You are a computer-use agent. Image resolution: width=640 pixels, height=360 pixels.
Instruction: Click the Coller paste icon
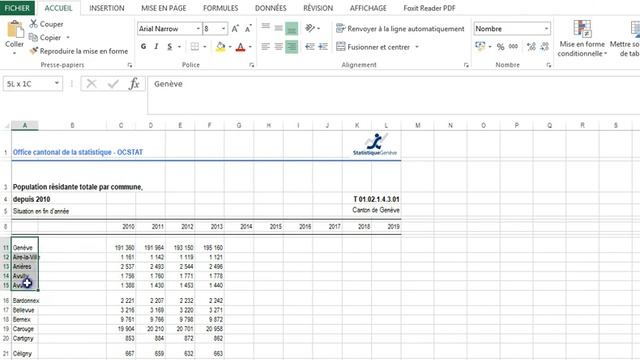[15, 30]
